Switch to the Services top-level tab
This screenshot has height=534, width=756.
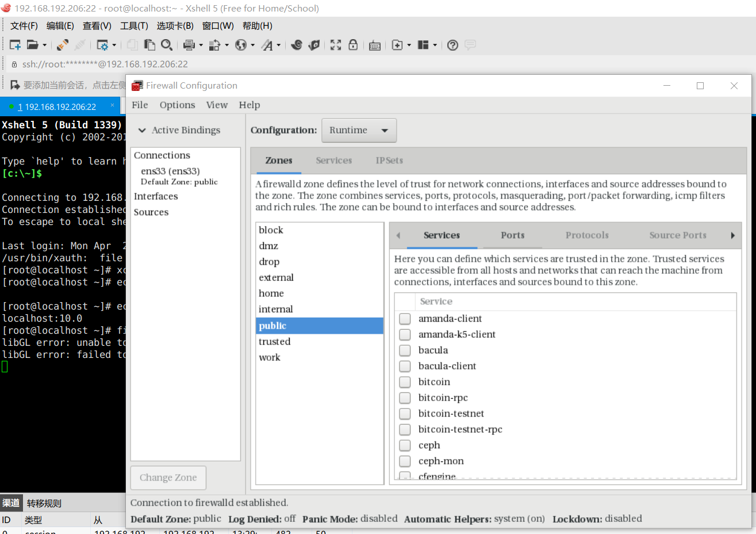coord(334,161)
